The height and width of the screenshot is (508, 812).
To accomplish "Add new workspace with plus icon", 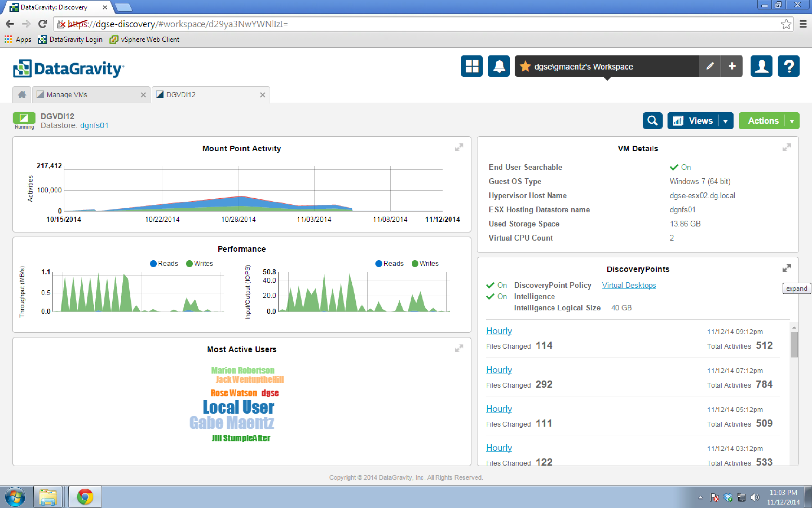I will [732, 66].
